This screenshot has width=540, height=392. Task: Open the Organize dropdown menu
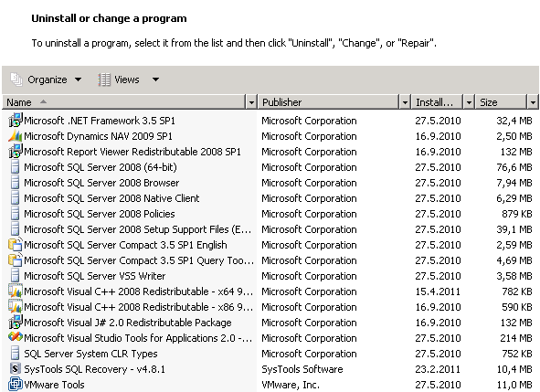(79, 79)
